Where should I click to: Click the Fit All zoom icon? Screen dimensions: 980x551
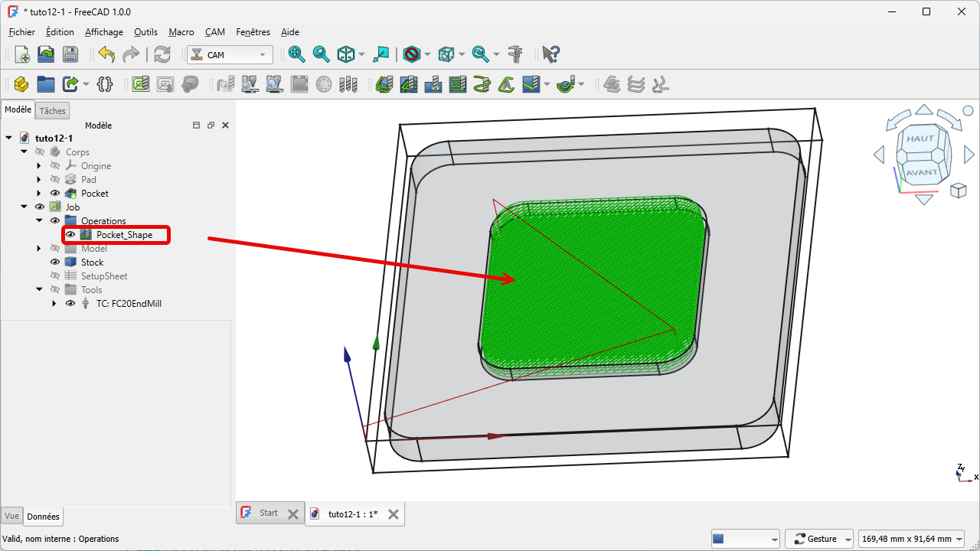[296, 54]
